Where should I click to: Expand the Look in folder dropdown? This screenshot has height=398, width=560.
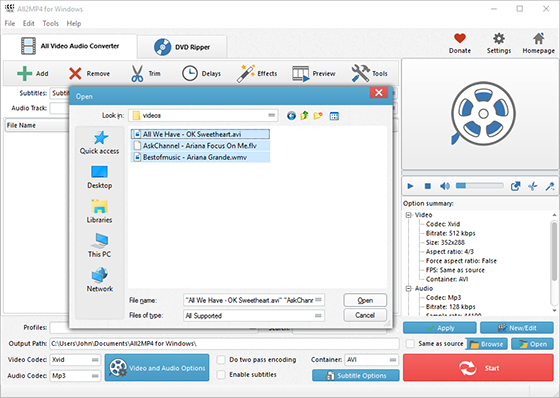click(x=272, y=115)
